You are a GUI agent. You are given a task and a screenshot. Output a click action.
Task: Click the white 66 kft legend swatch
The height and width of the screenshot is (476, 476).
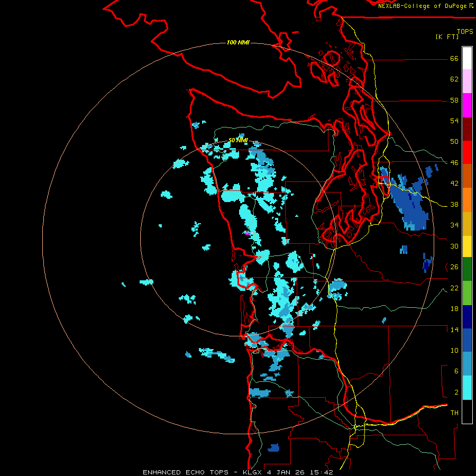pos(467,58)
